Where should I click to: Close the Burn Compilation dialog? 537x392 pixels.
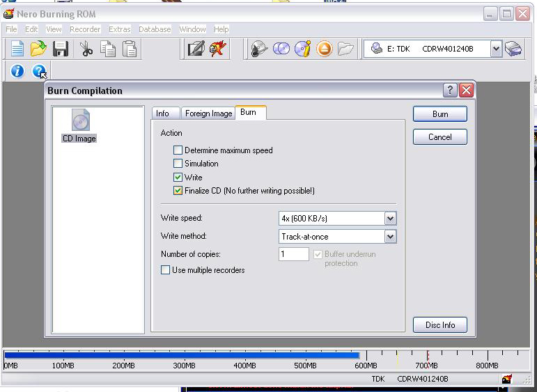(x=466, y=91)
